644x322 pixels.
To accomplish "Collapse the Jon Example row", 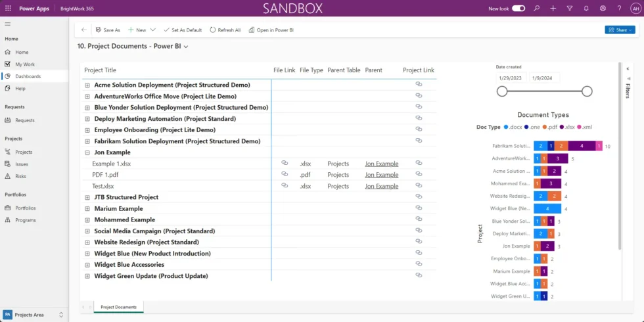I will coord(87,152).
